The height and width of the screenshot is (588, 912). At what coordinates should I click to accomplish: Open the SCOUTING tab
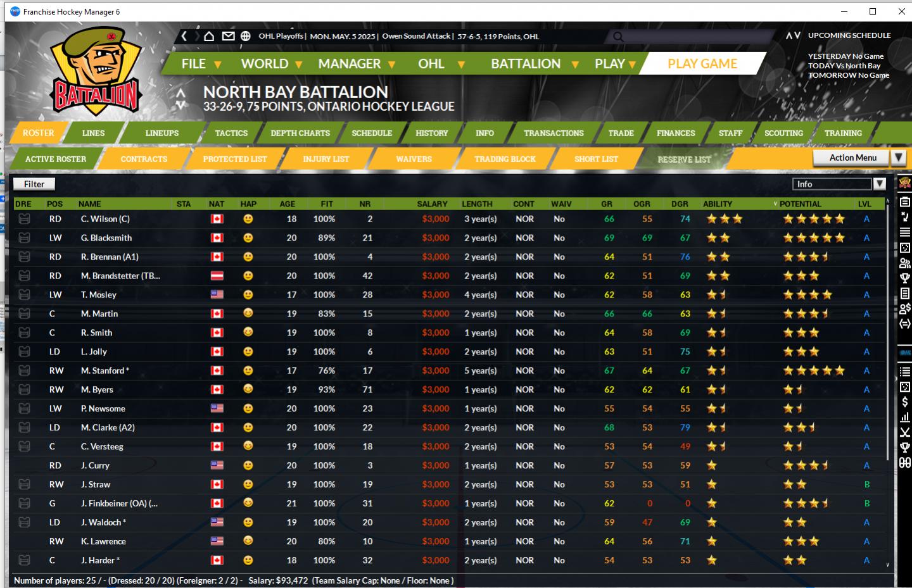783,133
